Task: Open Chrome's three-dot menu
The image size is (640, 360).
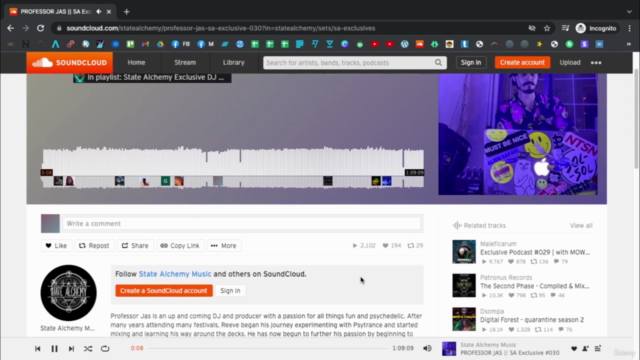Action: tap(629, 28)
